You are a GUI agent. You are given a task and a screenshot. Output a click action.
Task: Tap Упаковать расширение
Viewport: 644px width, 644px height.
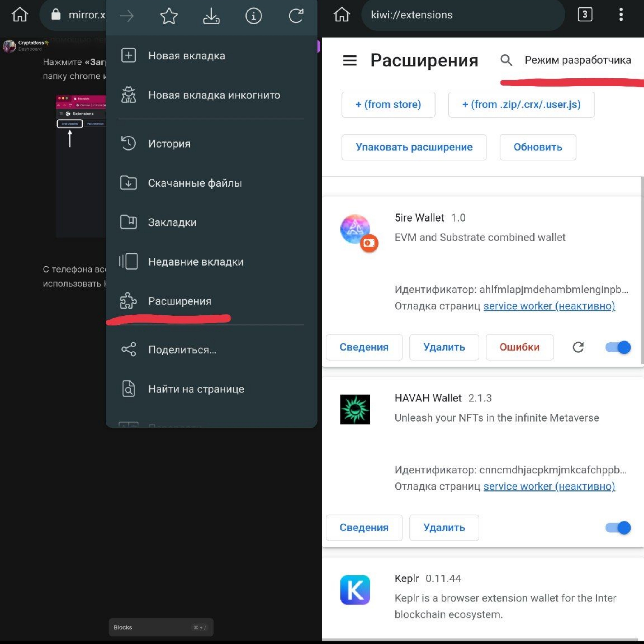pos(414,147)
